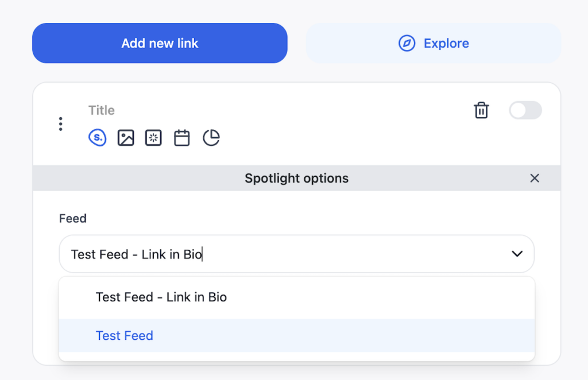Choose the image link type

point(125,138)
